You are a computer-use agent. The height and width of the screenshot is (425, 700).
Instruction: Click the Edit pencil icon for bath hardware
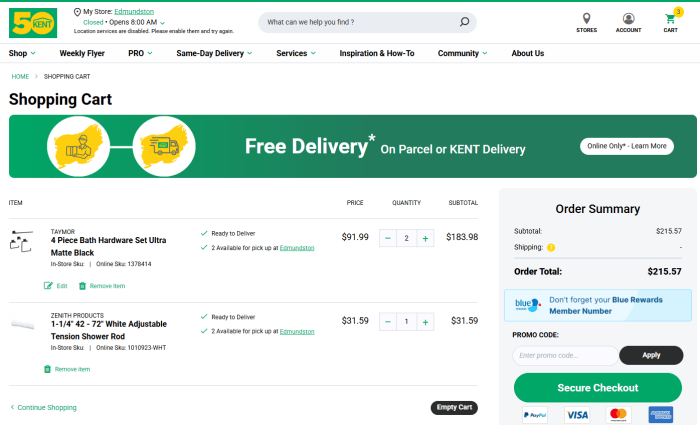click(48, 286)
